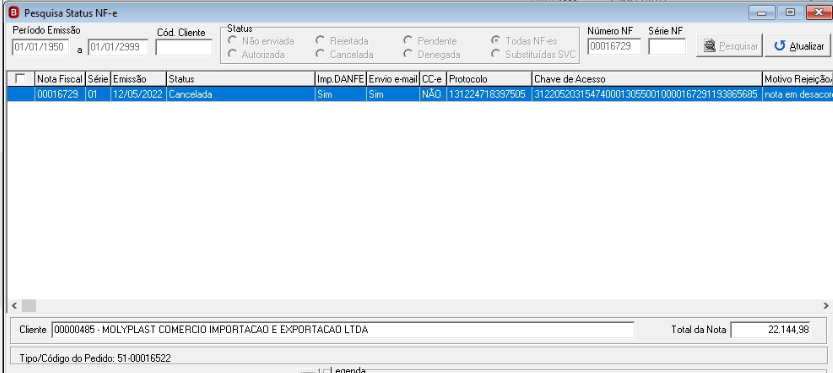
Task: Select nota fiscal cell 00016729
Action: 60,95
